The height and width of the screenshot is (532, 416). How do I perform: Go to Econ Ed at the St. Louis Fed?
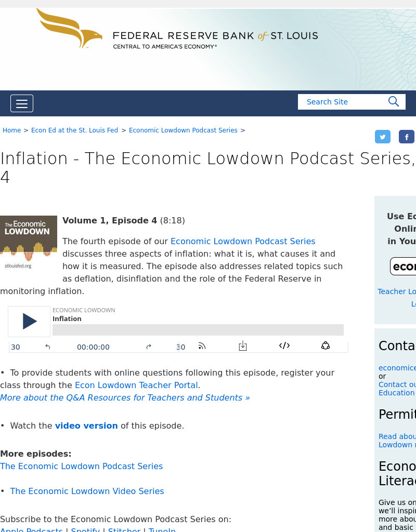click(74, 130)
